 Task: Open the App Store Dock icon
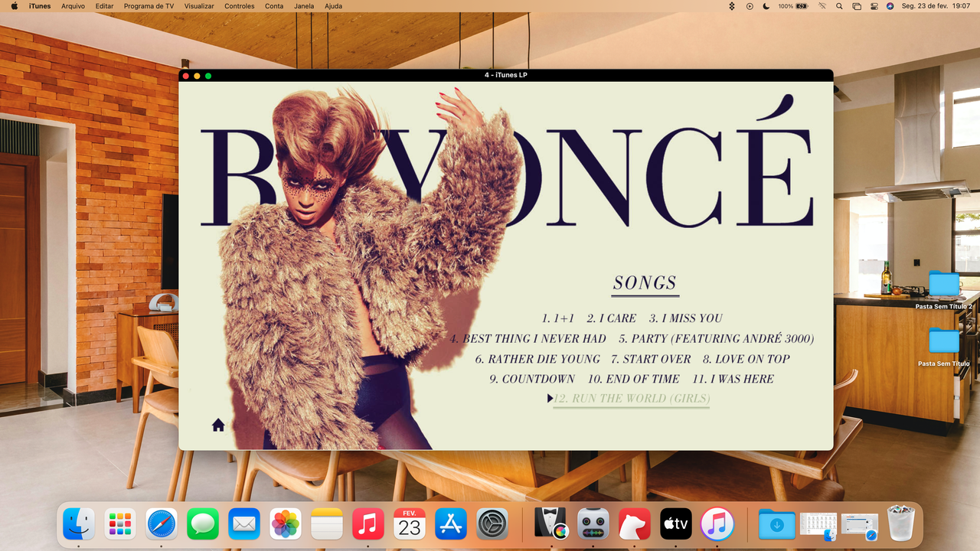pyautogui.click(x=451, y=524)
